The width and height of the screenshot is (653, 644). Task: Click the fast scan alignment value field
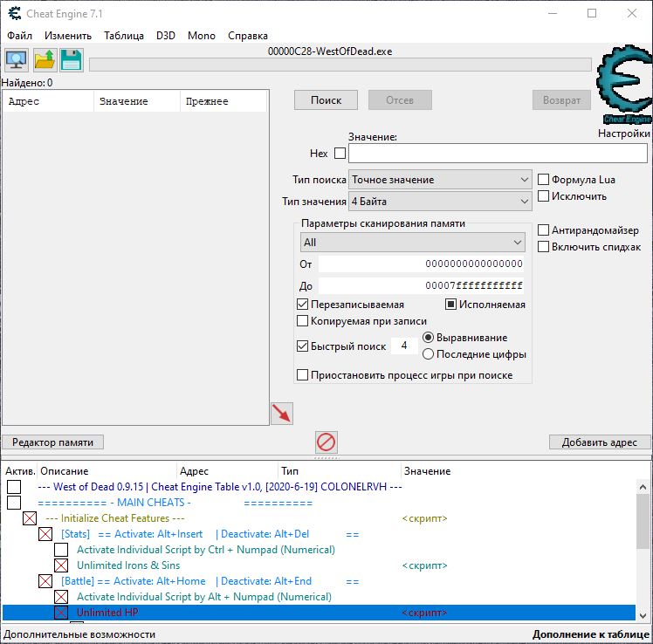click(404, 346)
